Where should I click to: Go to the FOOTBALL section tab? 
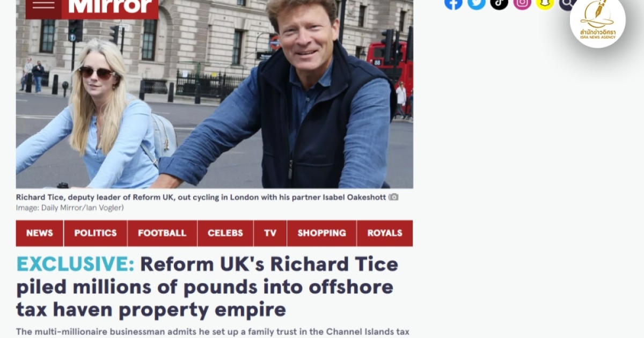tap(162, 233)
